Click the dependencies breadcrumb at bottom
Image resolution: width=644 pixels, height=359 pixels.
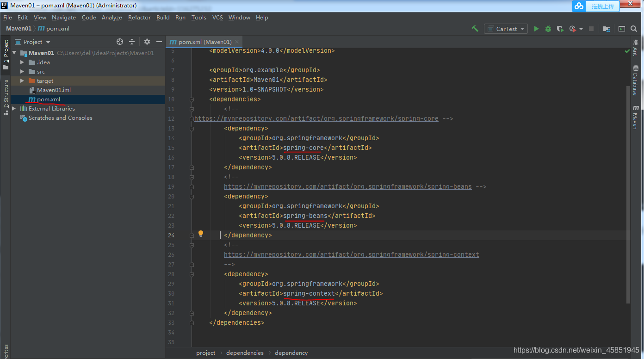(245, 353)
